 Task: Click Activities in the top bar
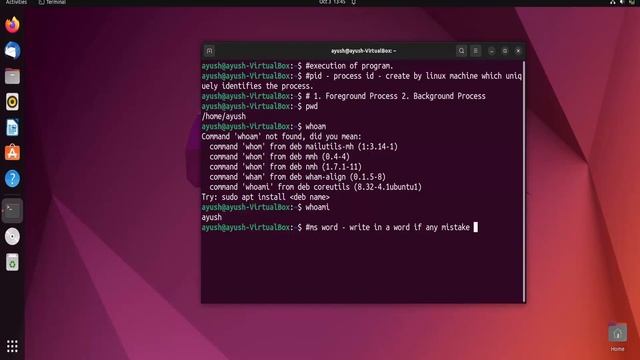tap(16, 2)
